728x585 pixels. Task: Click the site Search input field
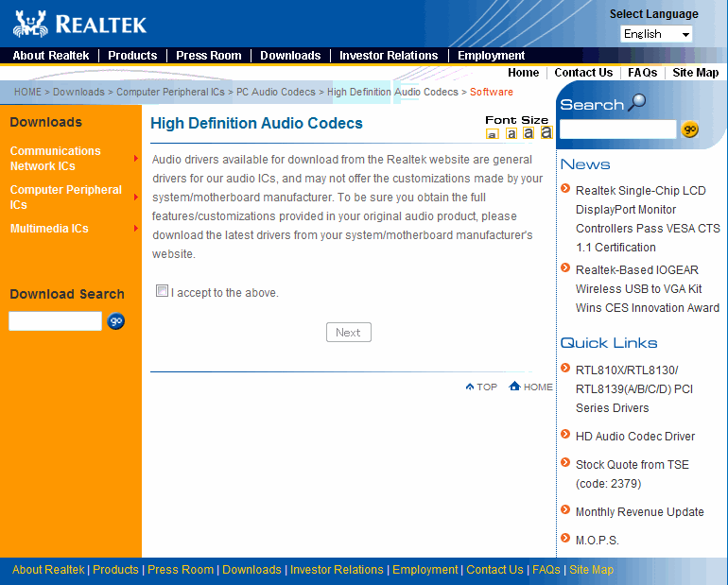(x=618, y=129)
